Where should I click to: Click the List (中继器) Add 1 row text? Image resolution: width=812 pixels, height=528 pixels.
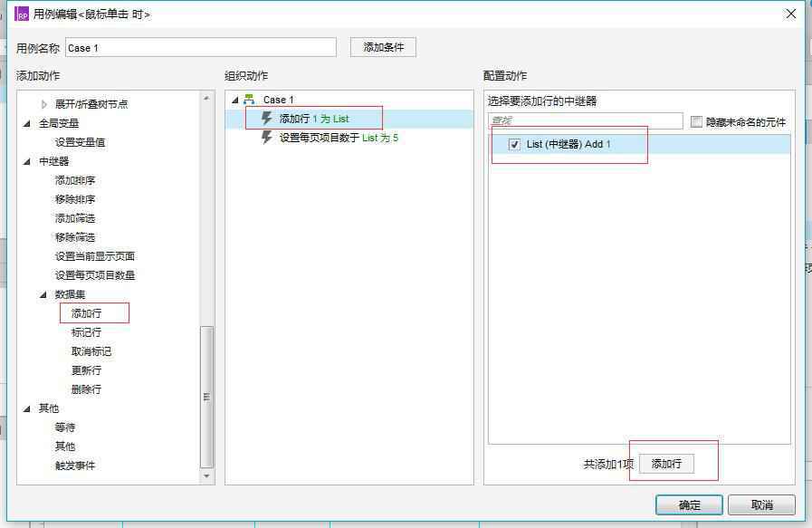pos(568,145)
